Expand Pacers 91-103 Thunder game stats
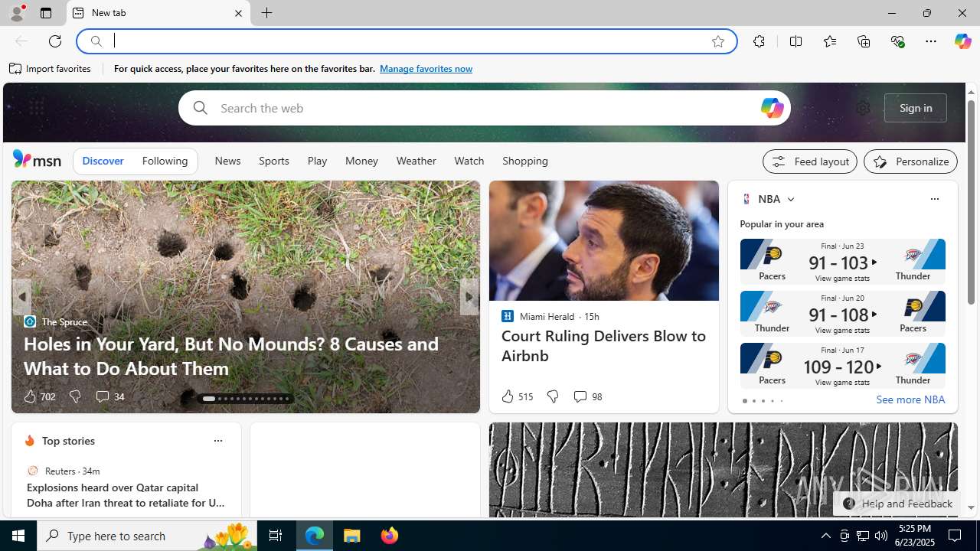The image size is (980, 551). 842,262
